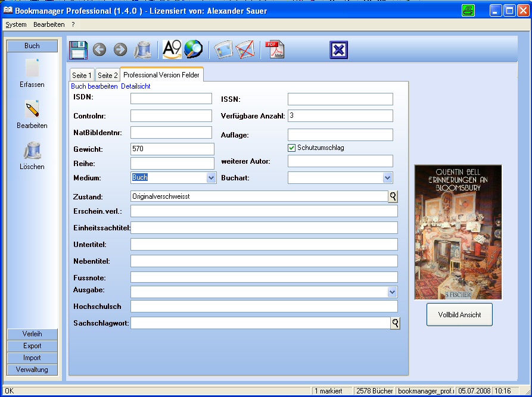Open the Amazon lookup icon
The height and width of the screenshot is (397, 532).
pos(172,50)
